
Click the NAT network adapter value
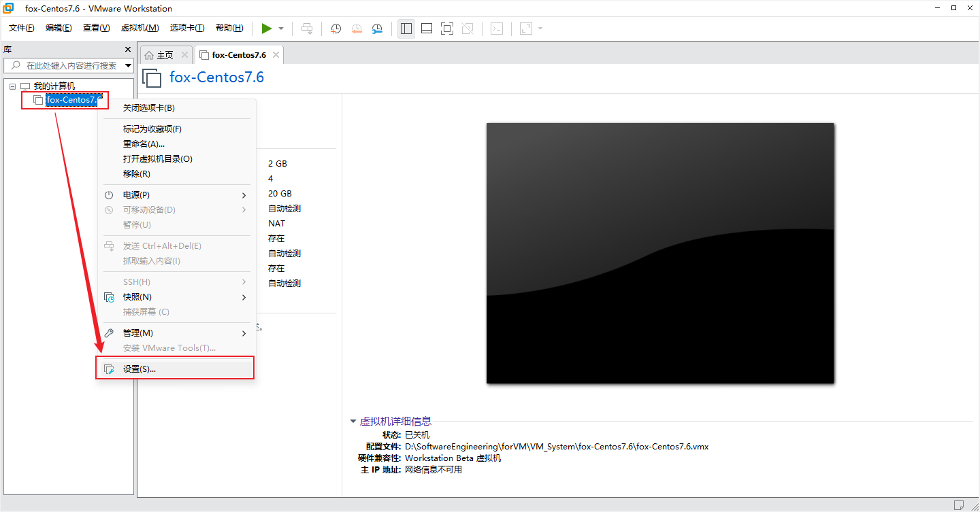pyautogui.click(x=277, y=224)
